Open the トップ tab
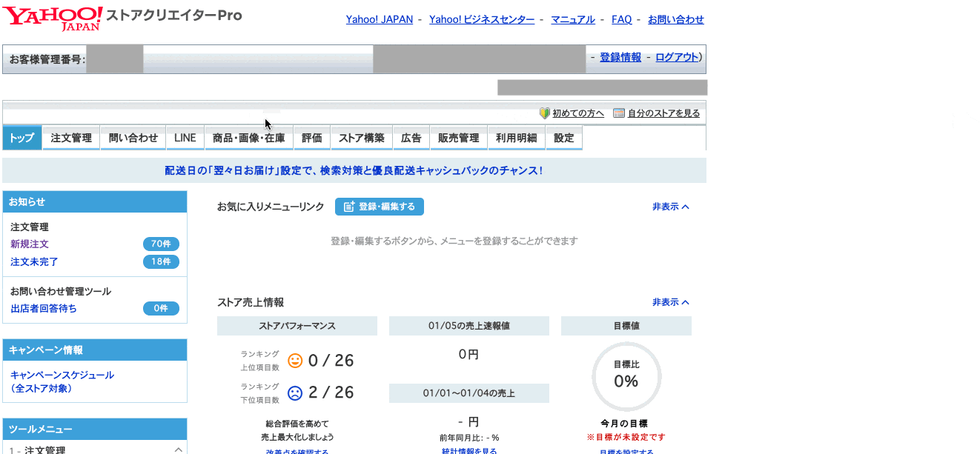Image resolution: width=980 pixels, height=454 pixels. (22, 138)
